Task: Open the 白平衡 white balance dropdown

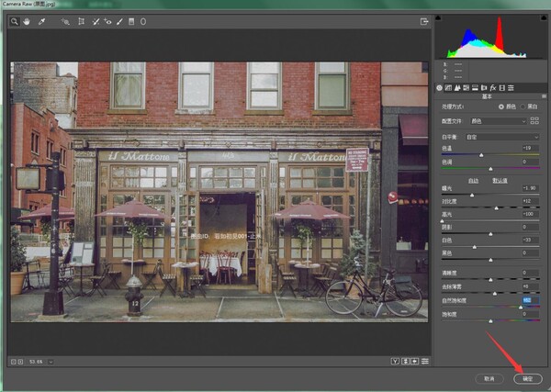Action: coord(502,137)
